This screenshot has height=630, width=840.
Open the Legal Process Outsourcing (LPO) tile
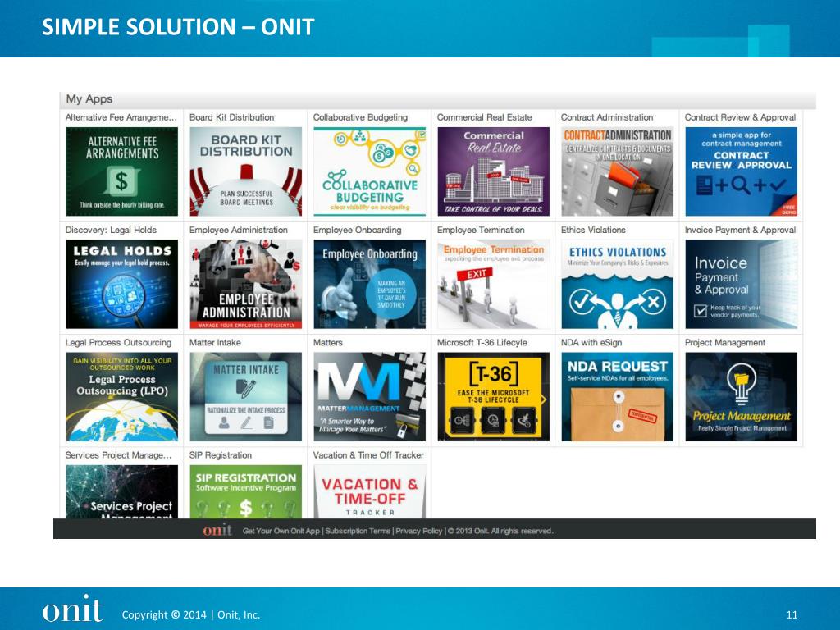tap(121, 396)
